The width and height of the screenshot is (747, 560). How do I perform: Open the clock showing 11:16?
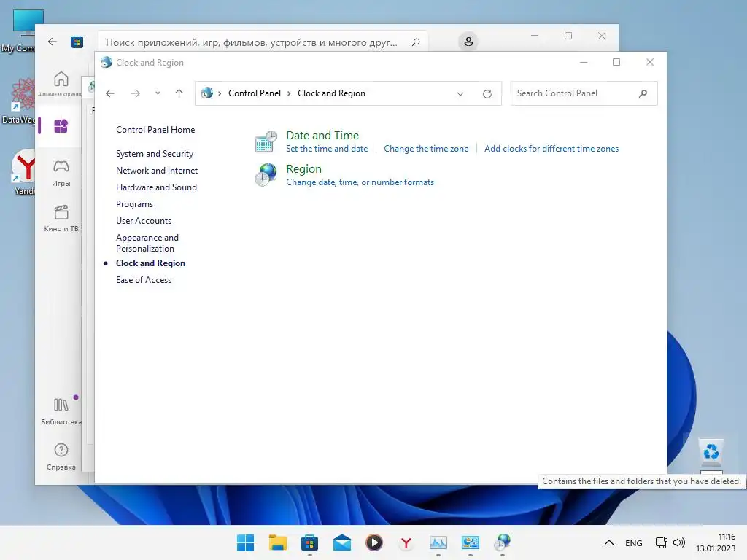(x=716, y=542)
